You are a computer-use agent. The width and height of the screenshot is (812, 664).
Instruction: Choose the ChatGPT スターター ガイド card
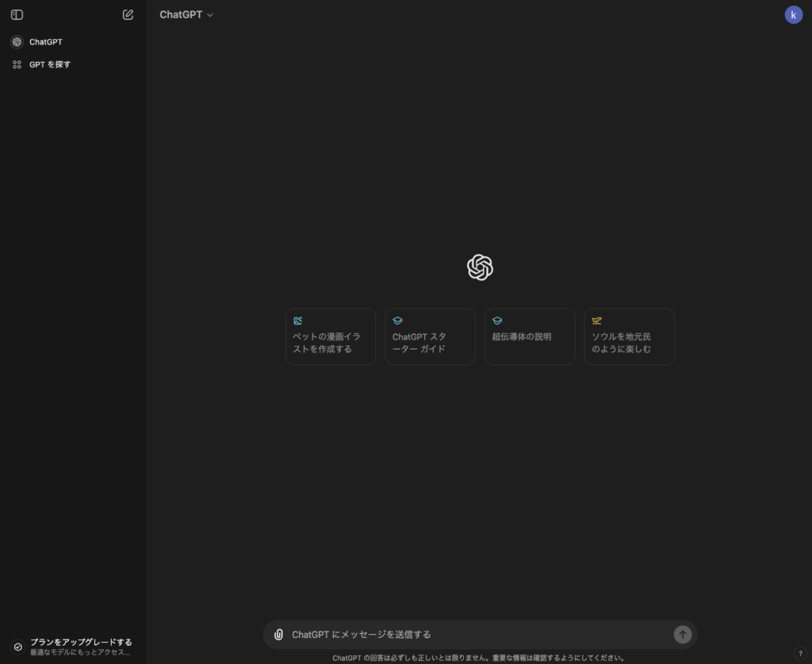coord(430,337)
